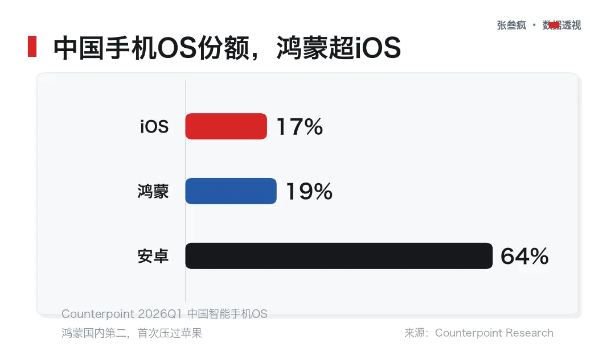This screenshot has width=615, height=364.
Task: Click the iOS axis label
Action: pyautogui.click(x=154, y=127)
